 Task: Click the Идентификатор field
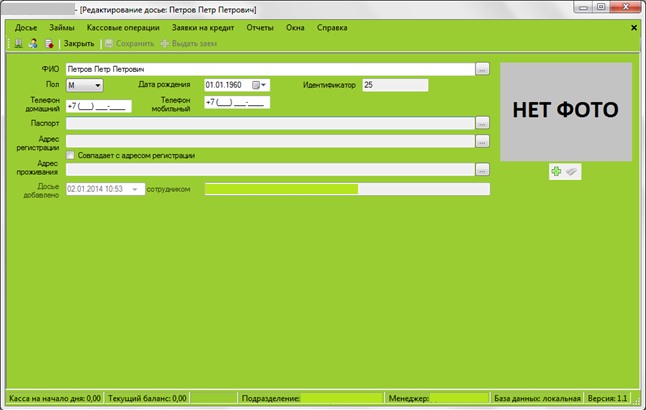tap(395, 85)
